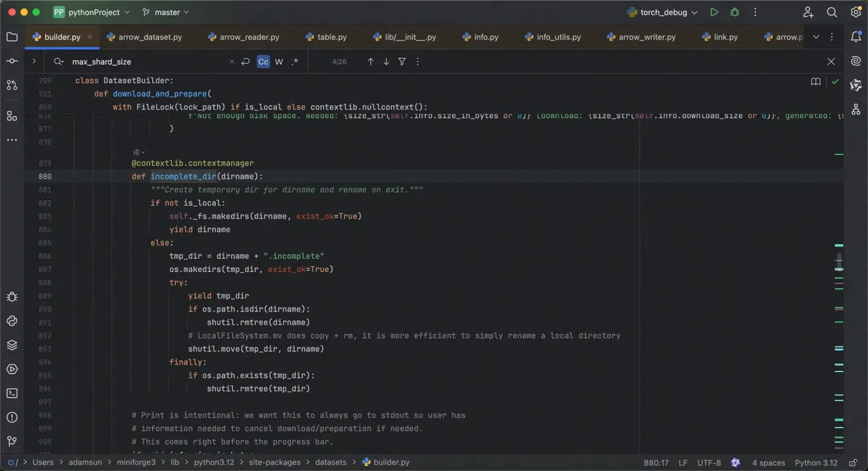Open the AI Assistant spiral icon
Image resolution: width=868 pixels, height=471 pixels.
pos(856,61)
